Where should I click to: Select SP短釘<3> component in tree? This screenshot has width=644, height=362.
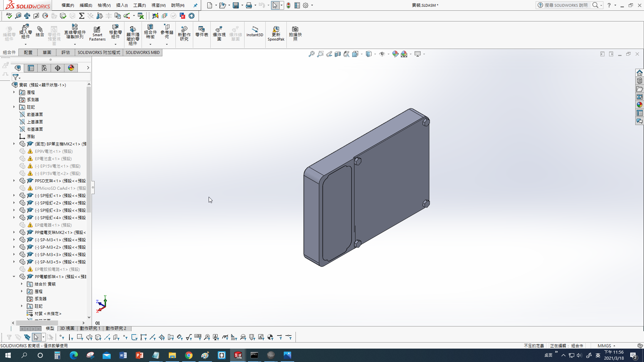(60, 210)
